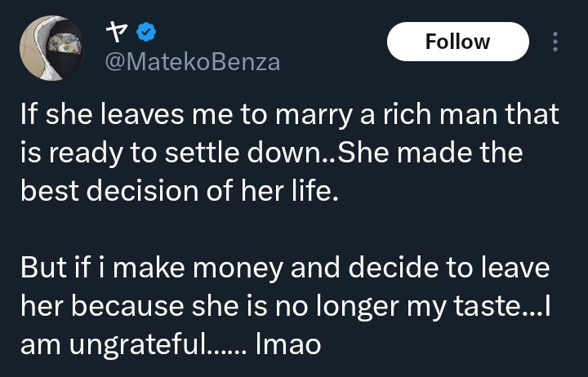588x377 pixels.
Task: Click the last line starting "am ungrateful"
Action: point(171,344)
